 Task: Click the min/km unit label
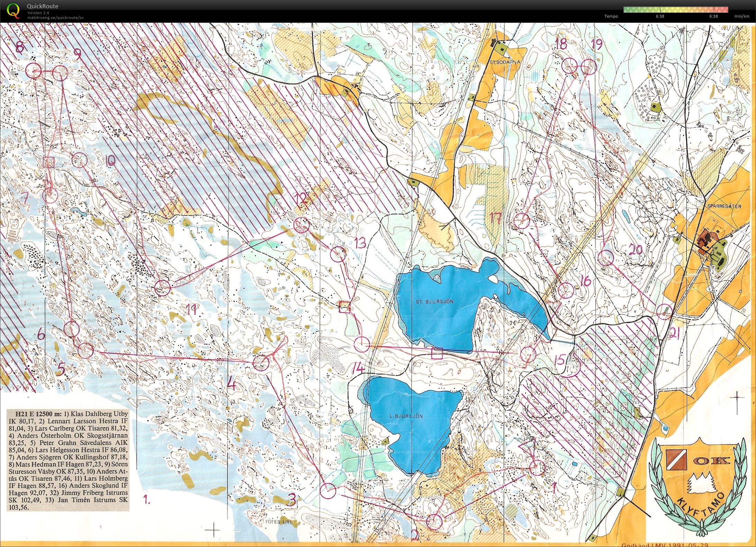coord(742,16)
